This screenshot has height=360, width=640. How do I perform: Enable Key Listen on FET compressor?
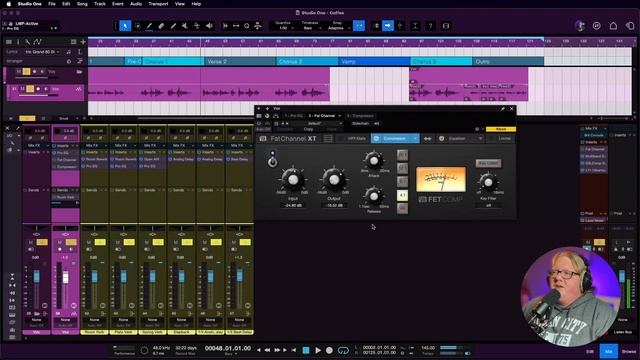tap(488, 163)
